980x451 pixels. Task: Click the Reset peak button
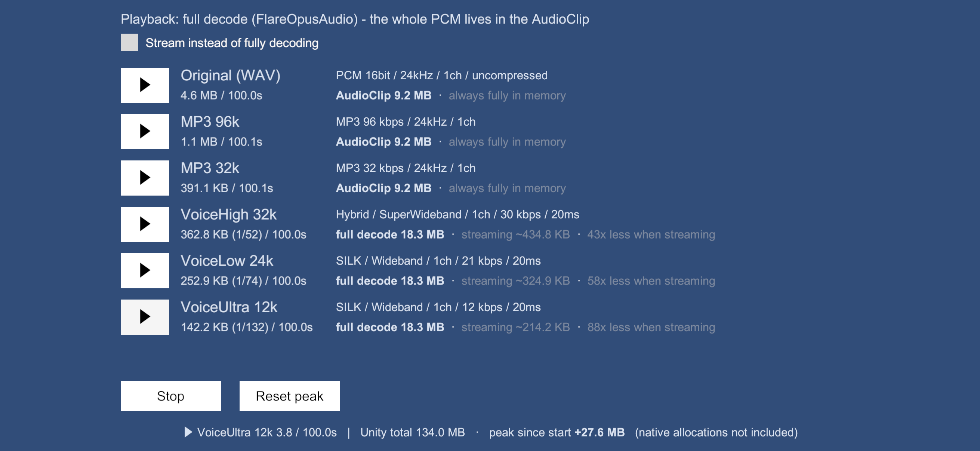point(289,396)
